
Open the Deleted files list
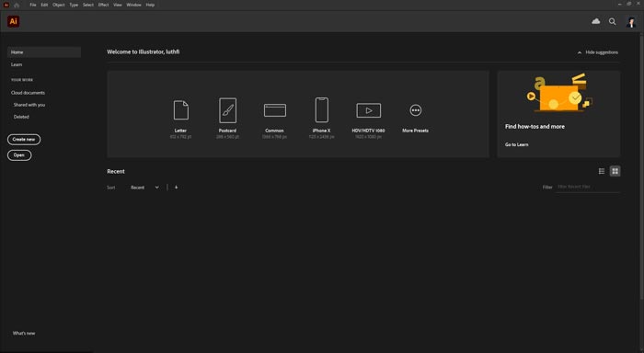pyautogui.click(x=21, y=117)
